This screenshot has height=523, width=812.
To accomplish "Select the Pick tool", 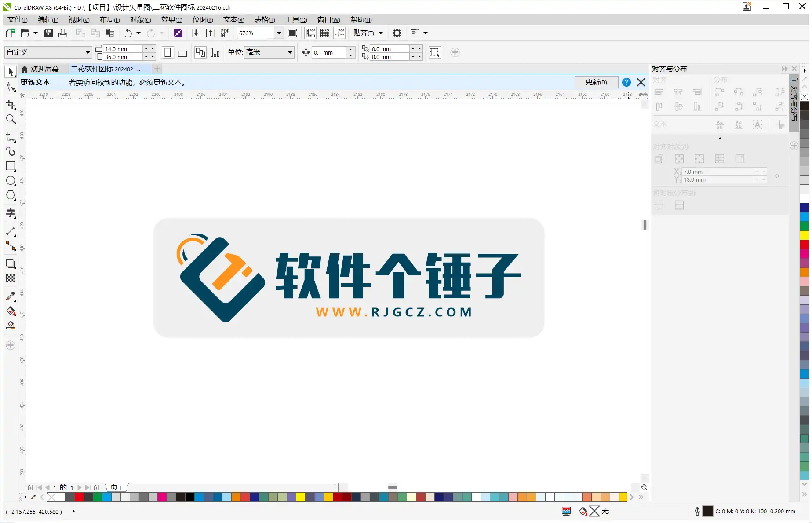I will (x=11, y=72).
